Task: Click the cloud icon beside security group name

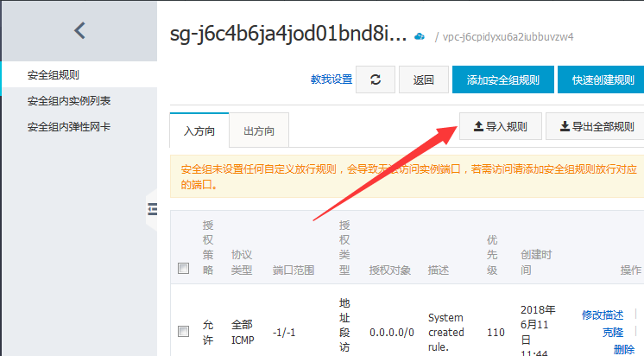Action: (x=420, y=36)
